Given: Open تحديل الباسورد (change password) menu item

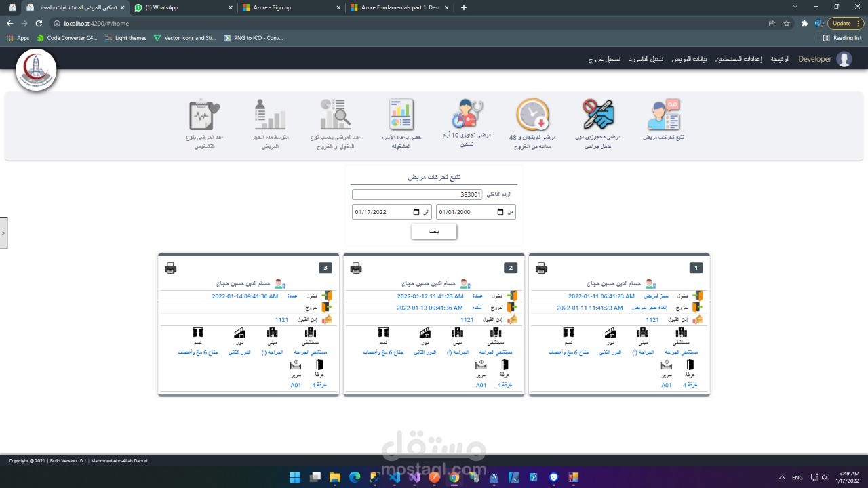Looking at the screenshot, I should click(646, 60).
